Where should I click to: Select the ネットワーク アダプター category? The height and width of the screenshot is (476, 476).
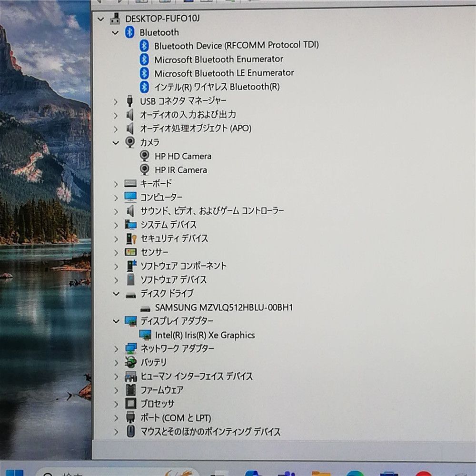coord(177,348)
